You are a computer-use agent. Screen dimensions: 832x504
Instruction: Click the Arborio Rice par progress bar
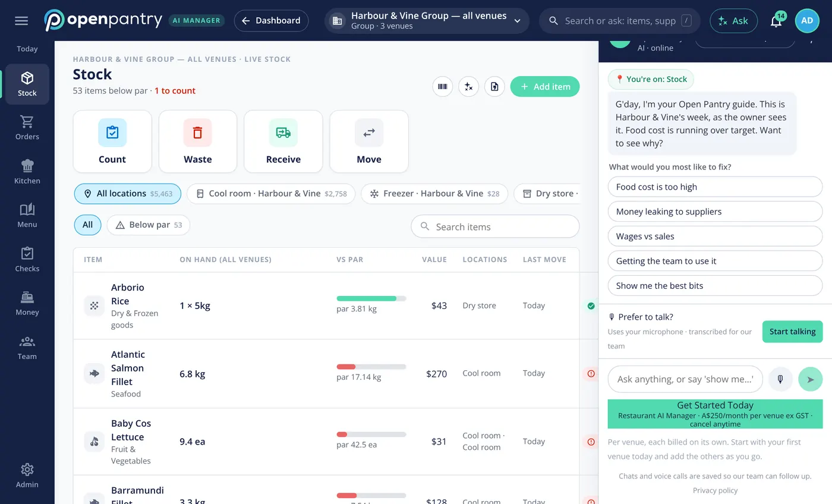coord(371,298)
